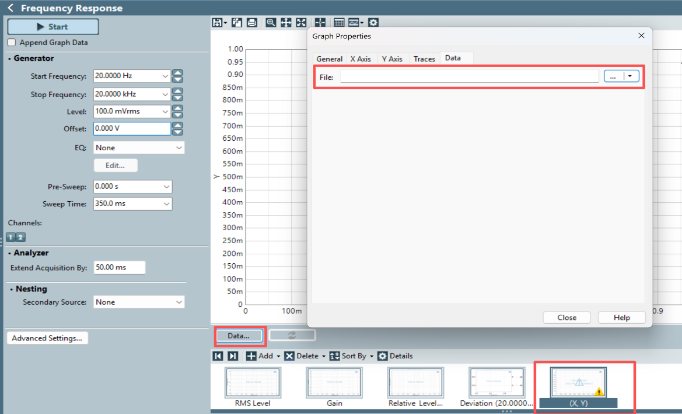
Task: Click the File browse ellipsis button
Action: pos(614,77)
